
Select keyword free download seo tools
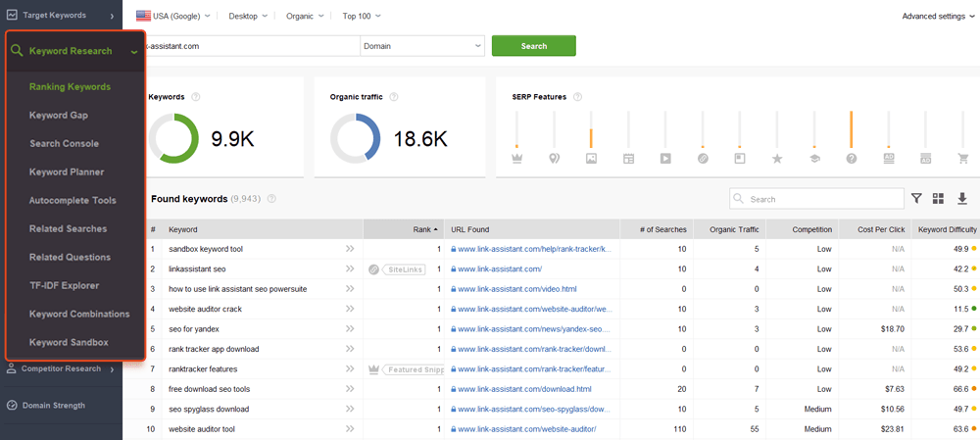(x=209, y=389)
